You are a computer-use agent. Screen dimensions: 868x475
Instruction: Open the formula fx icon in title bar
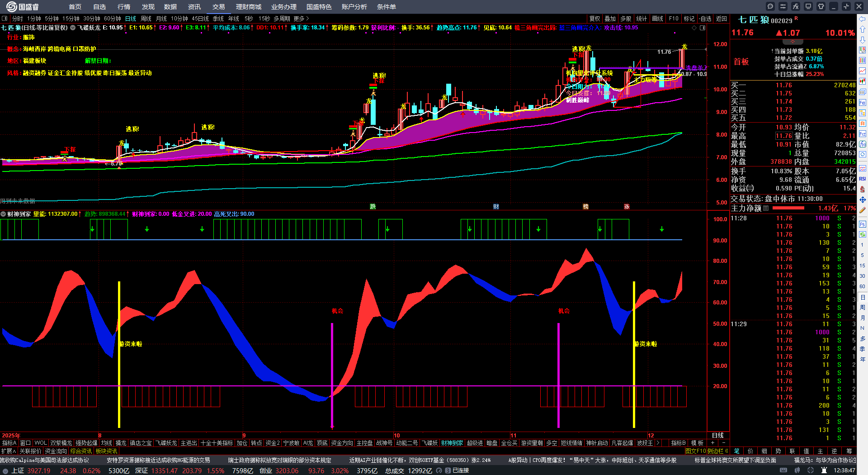pyautogui.click(x=796, y=6)
